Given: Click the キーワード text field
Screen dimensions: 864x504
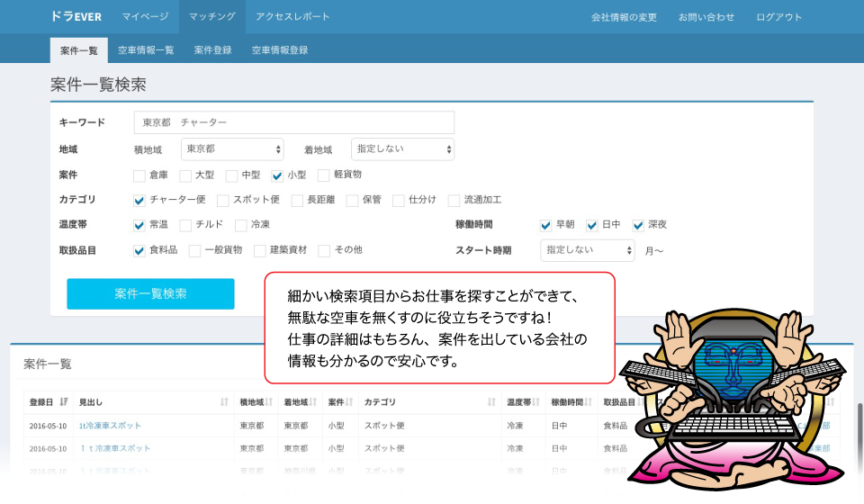Looking at the screenshot, I should coord(293,123).
